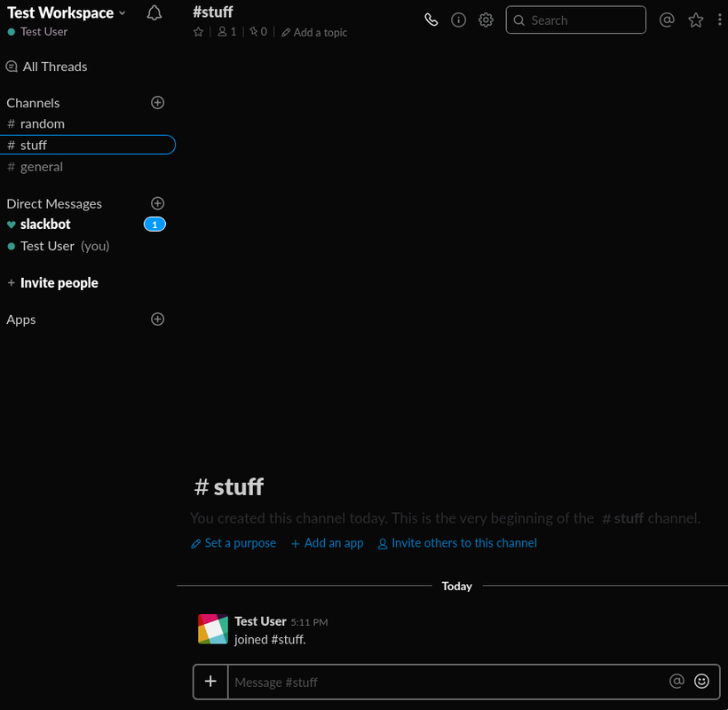The image size is (728, 710).
Task: Click the Test User avatar in message
Action: click(x=213, y=629)
